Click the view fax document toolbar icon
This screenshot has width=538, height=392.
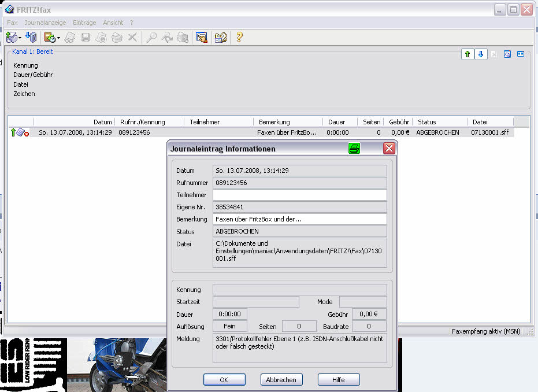tap(70, 37)
